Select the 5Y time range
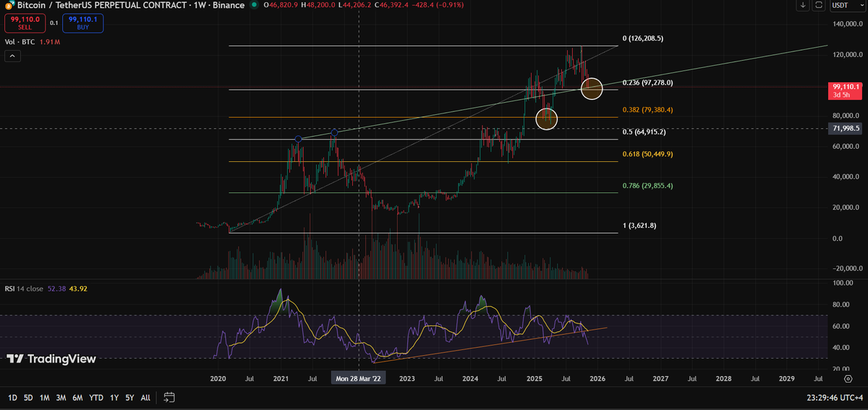 point(129,398)
